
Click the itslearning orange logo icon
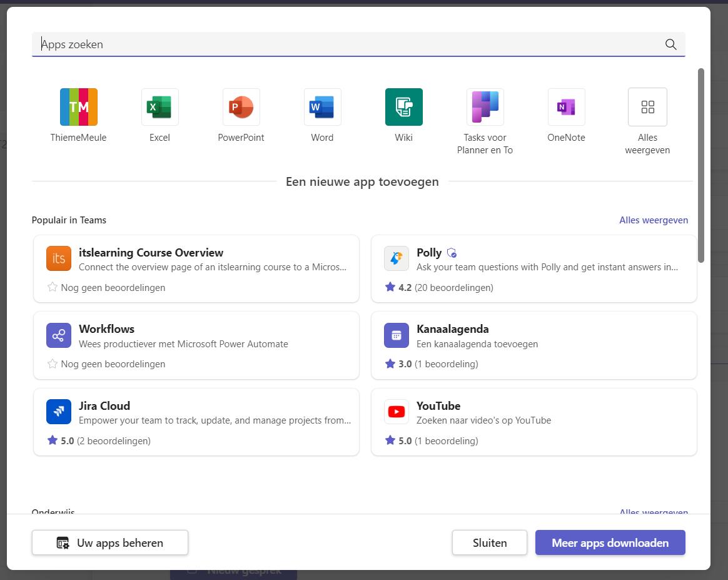pos(59,258)
